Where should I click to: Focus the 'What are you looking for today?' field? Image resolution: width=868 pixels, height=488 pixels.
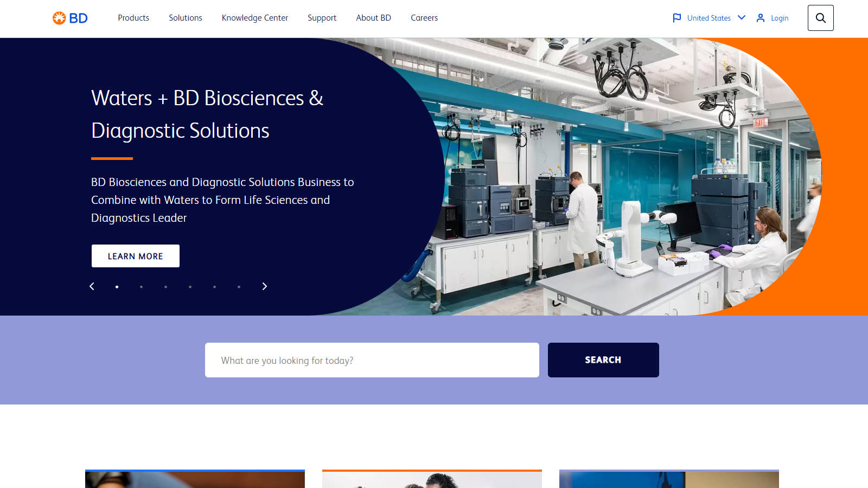[372, 360]
